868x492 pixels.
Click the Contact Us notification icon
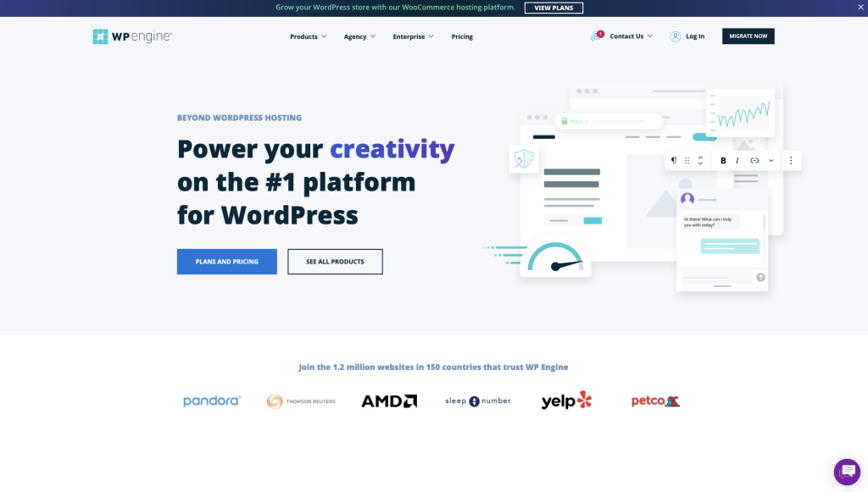click(597, 36)
